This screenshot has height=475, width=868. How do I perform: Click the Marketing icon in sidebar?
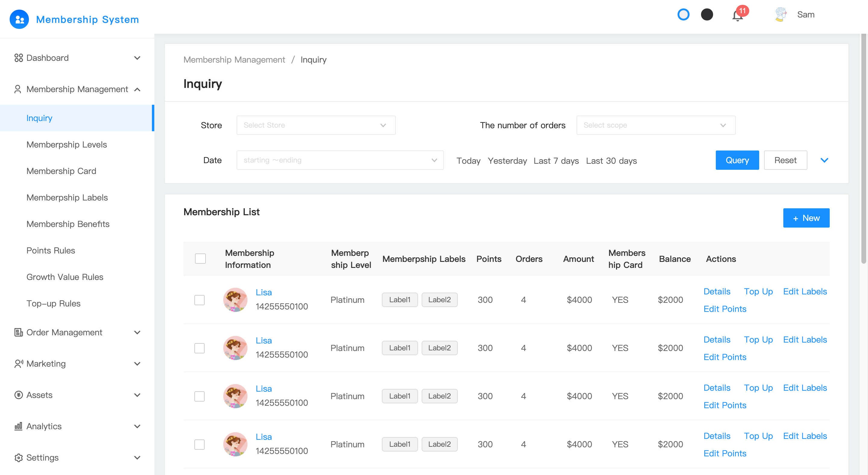[x=18, y=364]
